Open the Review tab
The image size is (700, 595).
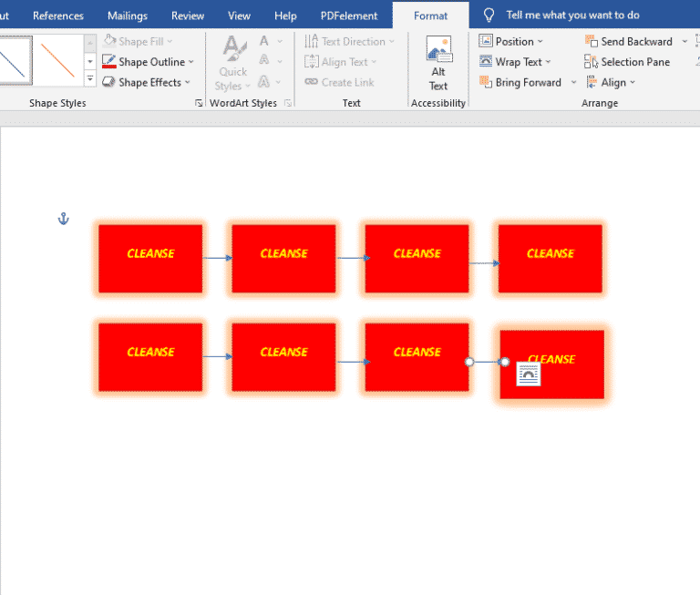pos(188,15)
